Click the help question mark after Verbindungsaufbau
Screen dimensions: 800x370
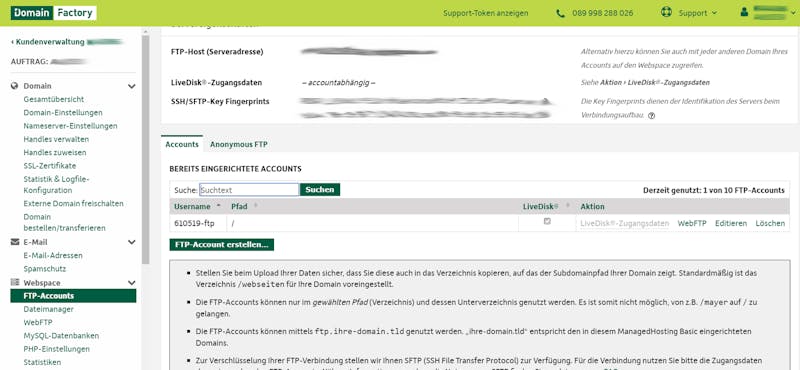(x=652, y=116)
